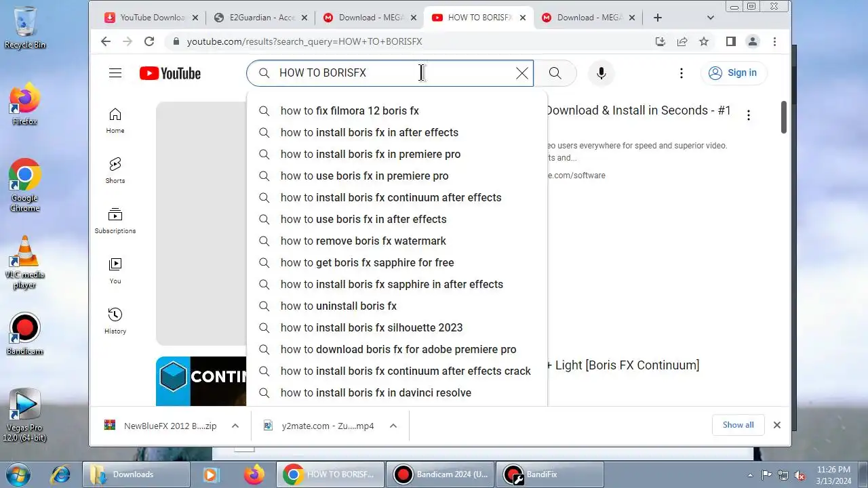Open Subscriptions in the sidebar
Viewport: 868px width, 488px height.
point(115,221)
